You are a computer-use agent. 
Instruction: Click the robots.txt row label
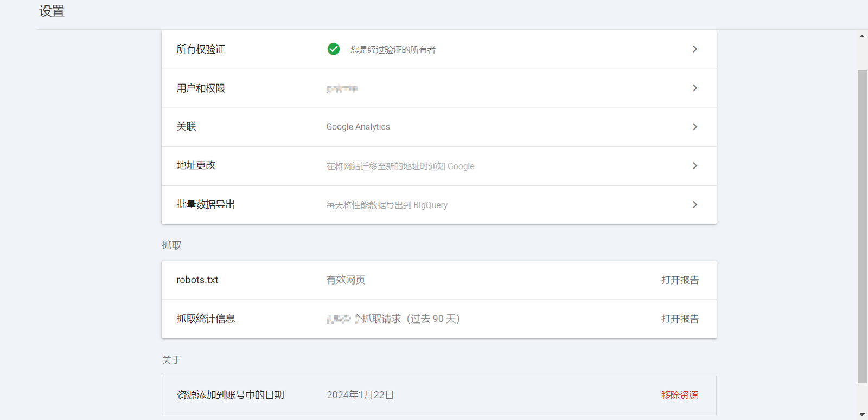tap(197, 280)
